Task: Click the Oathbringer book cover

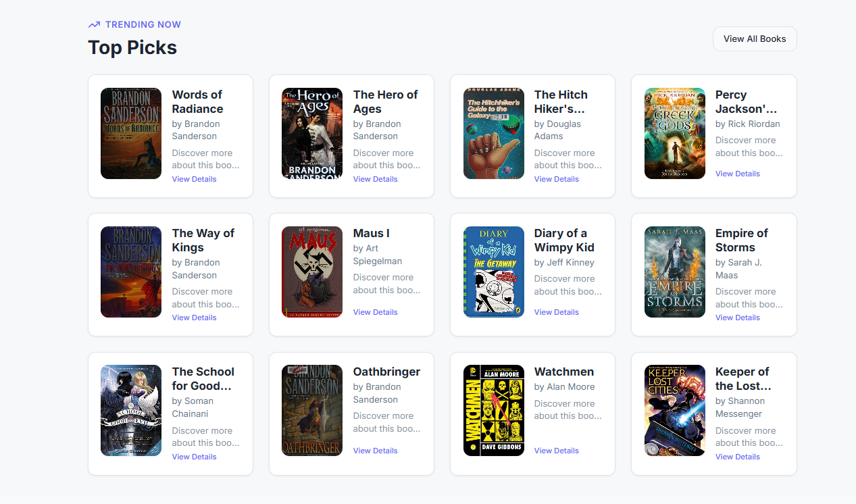Action: click(x=311, y=410)
